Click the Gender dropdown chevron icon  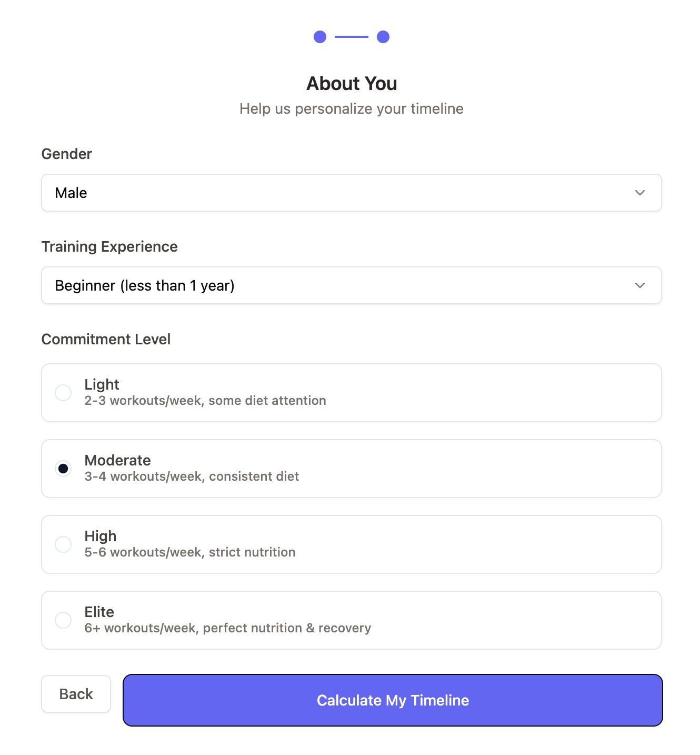pyautogui.click(x=639, y=193)
